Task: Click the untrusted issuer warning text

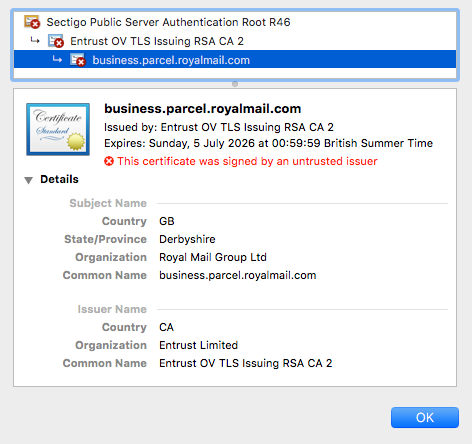Action: coord(247,161)
